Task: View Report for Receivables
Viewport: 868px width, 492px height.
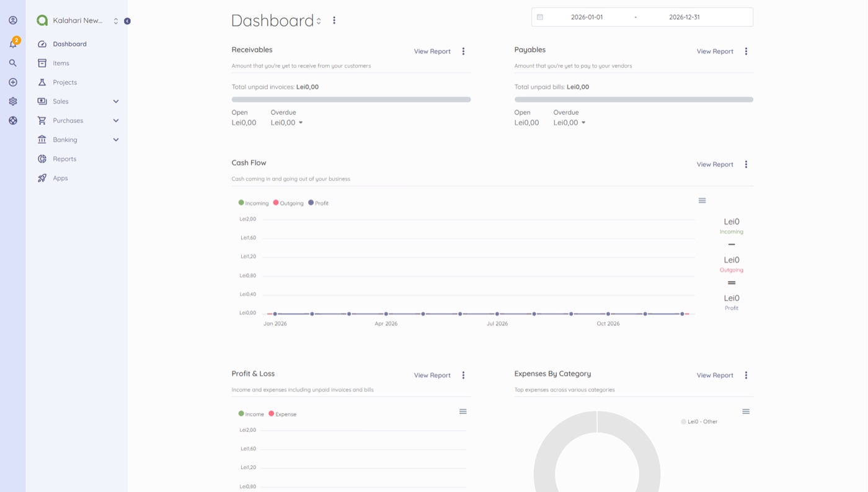Action: 432,51
